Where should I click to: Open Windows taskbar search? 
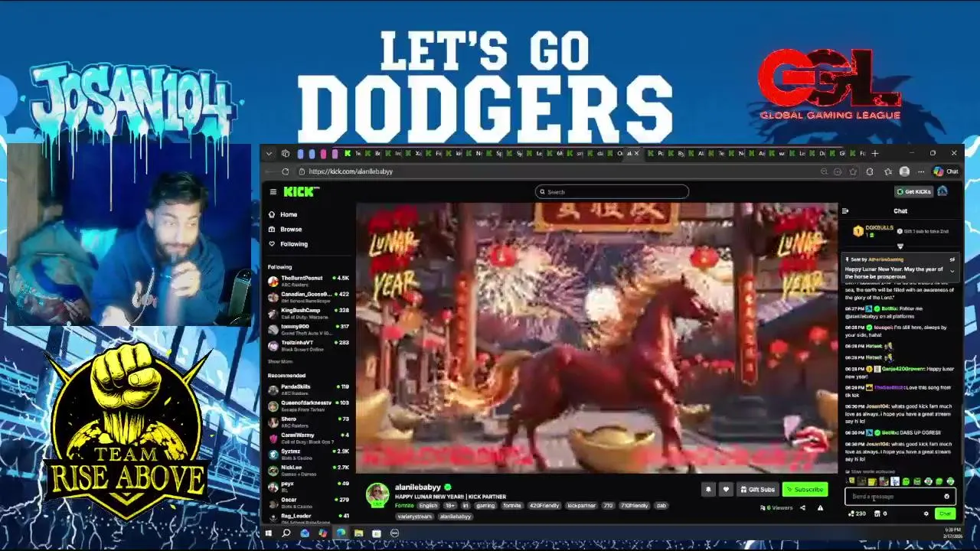pyautogui.click(x=286, y=533)
